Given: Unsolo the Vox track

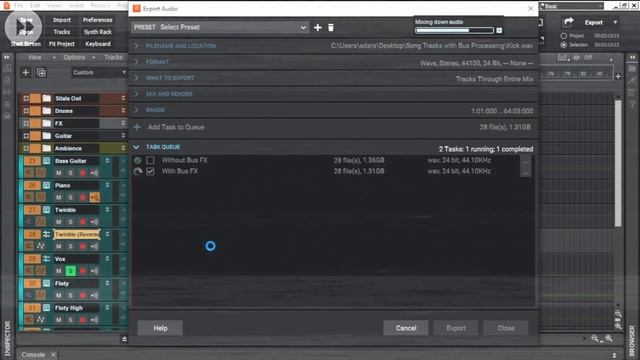Looking at the screenshot, I should 71,271.
